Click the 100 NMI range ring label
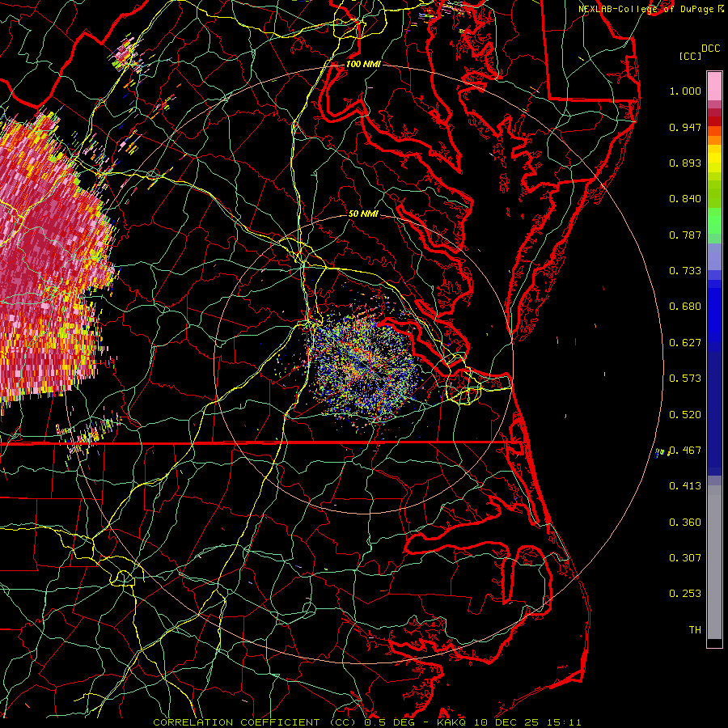Viewport: 728px width, 728px height. [x=363, y=64]
